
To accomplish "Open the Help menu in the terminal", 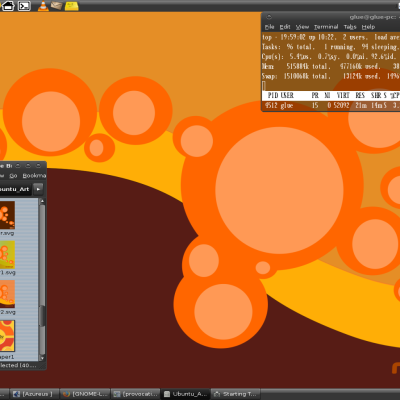I will tap(368, 27).
